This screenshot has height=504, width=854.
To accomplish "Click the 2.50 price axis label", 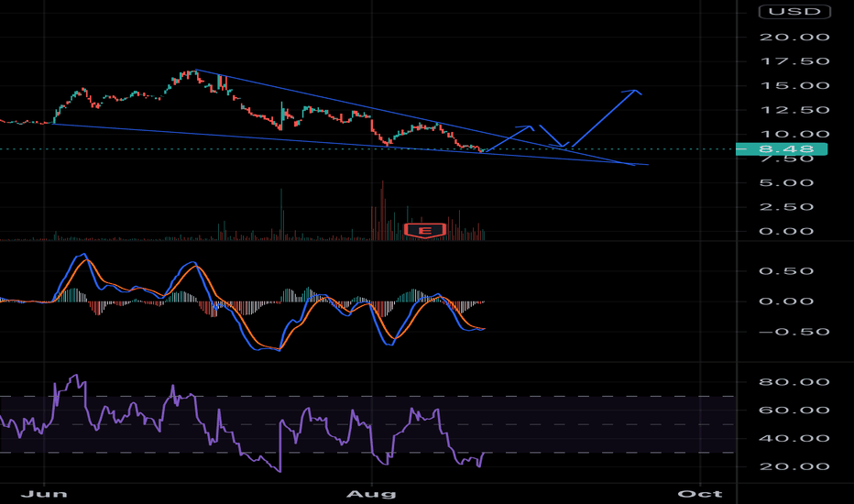I will pyautogui.click(x=786, y=207).
